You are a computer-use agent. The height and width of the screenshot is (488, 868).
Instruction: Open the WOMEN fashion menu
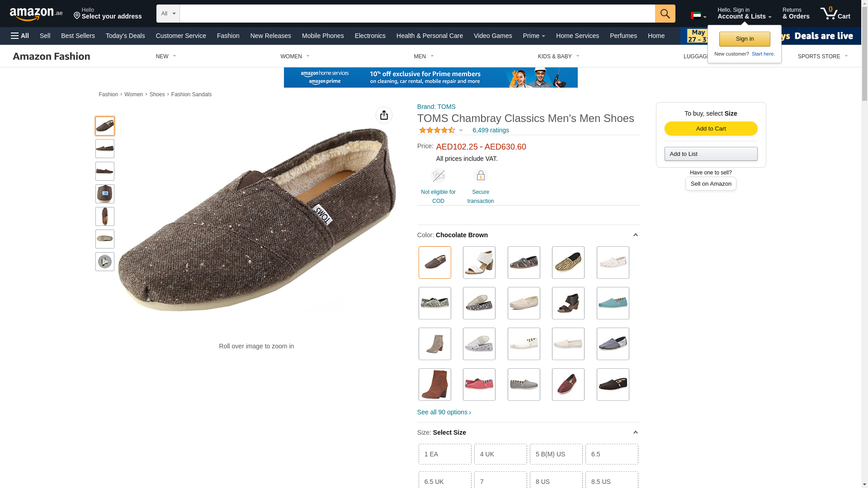(295, 56)
